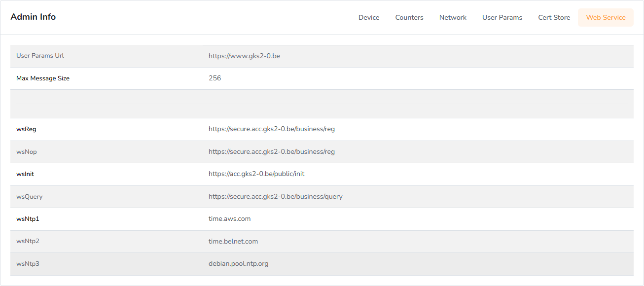Open the Device tab
644x286 pixels.
[x=368, y=17]
